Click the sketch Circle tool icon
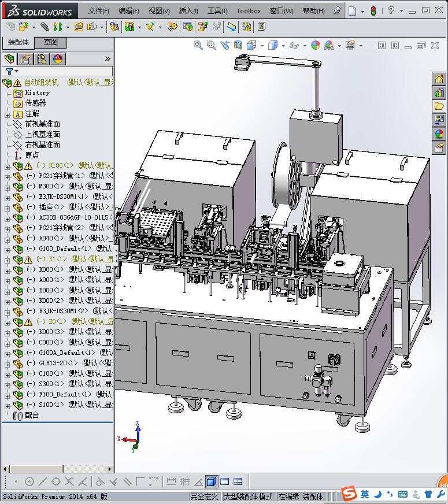 (x=29, y=481)
